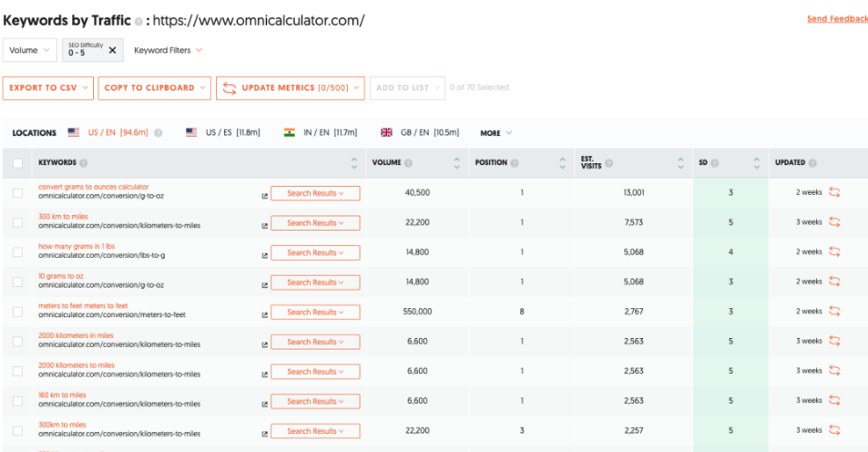Refresh metrics icon for 'meters to feet meters to feet'

tap(834, 312)
